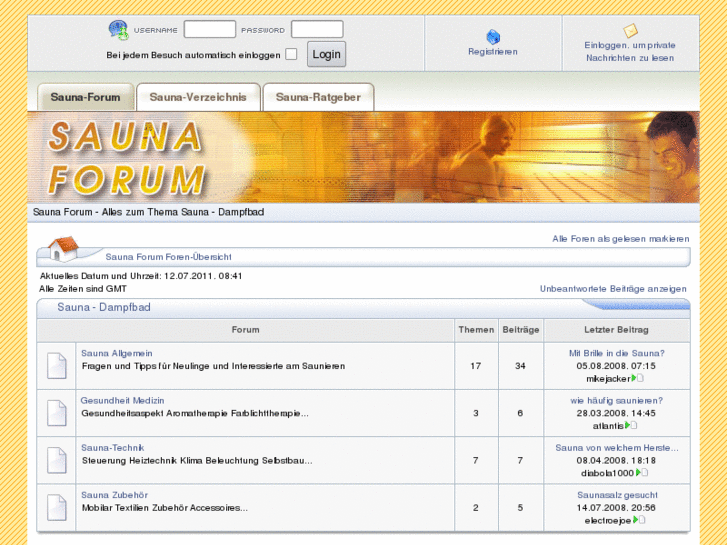727x545 pixels.
Task: Click the Sauna Allgemein forum page icon
Action: click(x=57, y=366)
